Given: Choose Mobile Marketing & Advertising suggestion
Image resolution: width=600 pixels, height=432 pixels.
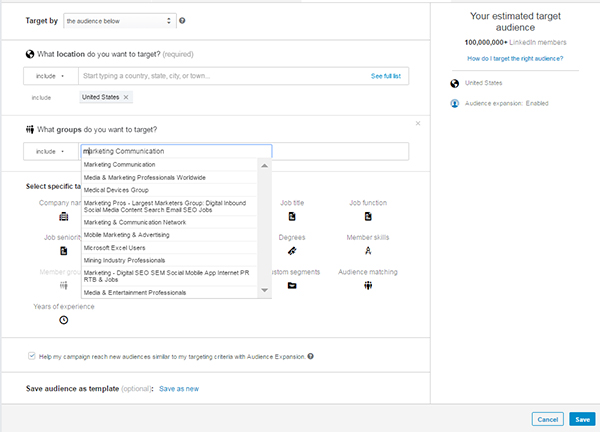Looking at the screenshot, I should point(127,234).
